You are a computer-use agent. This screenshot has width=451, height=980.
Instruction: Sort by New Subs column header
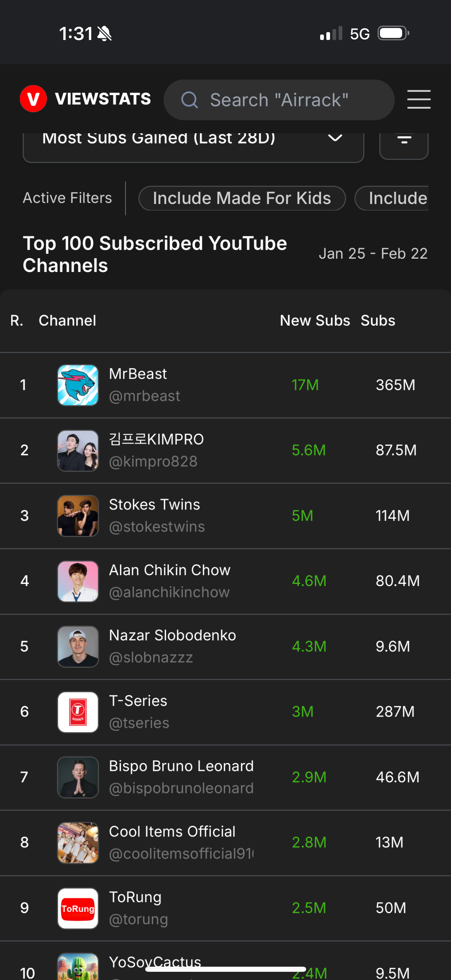click(315, 320)
